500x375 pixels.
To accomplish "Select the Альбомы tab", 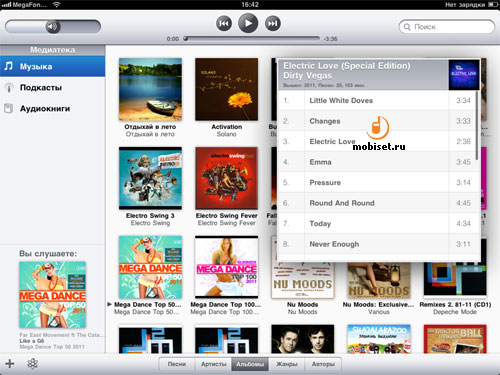I will pos(250,364).
